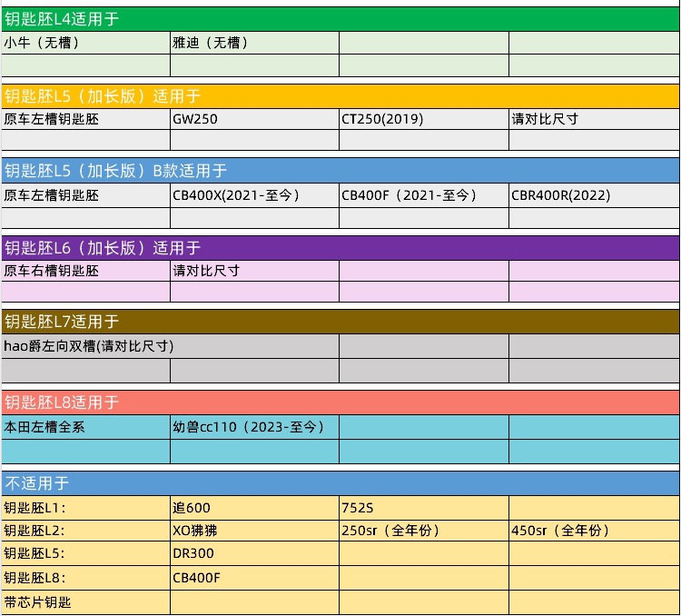
Task: Select the cell '250sr（全年份）'
Action: point(424,531)
